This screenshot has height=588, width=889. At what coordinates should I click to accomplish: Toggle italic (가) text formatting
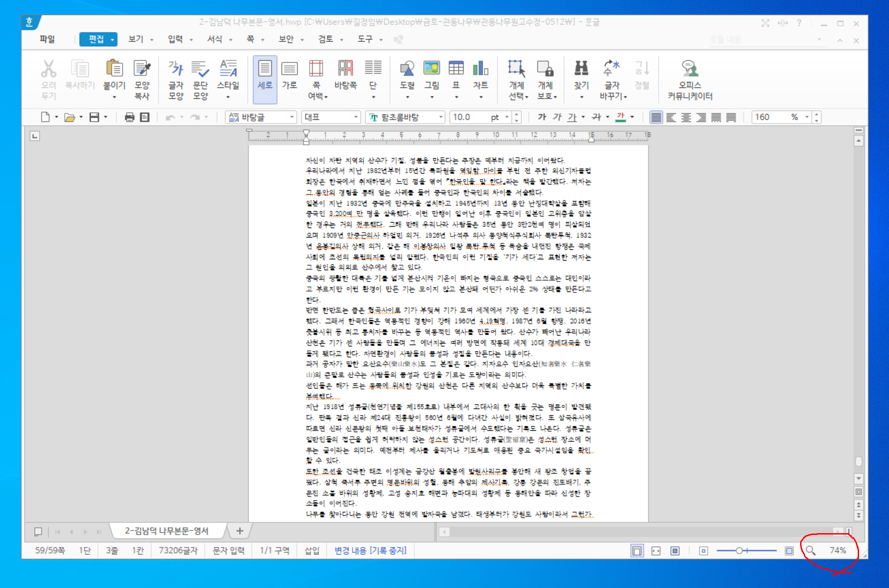click(x=557, y=117)
